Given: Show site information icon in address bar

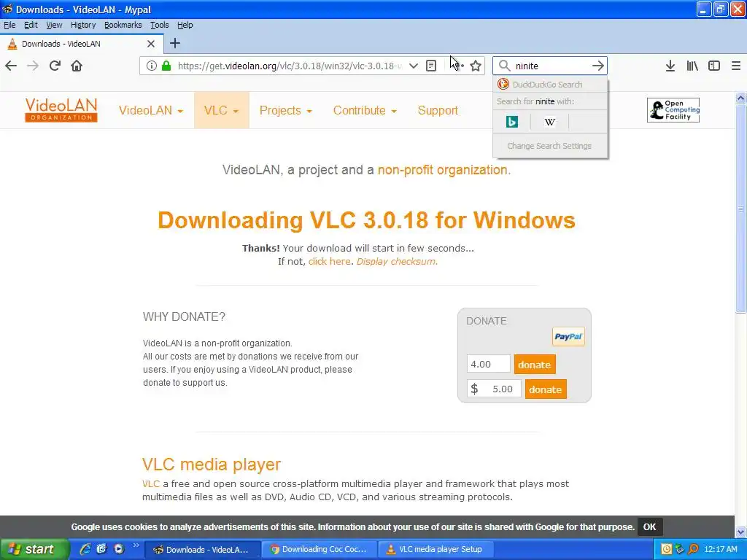Looking at the screenshot, I should [x=151, y=66].
